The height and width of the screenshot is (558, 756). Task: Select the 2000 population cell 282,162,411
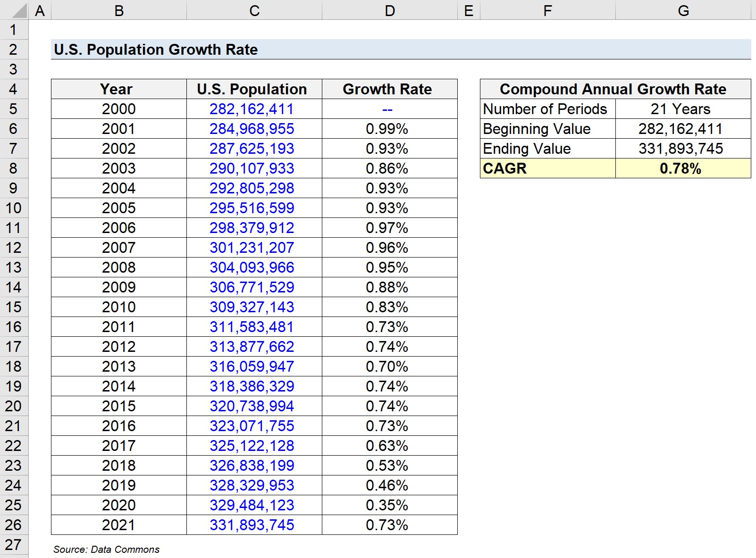pos(254,109)
